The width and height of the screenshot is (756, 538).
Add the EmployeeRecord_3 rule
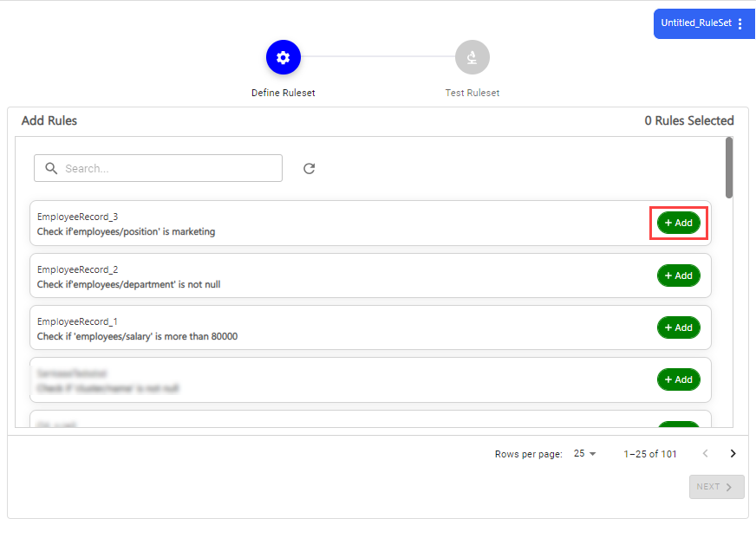pos(678,223)
